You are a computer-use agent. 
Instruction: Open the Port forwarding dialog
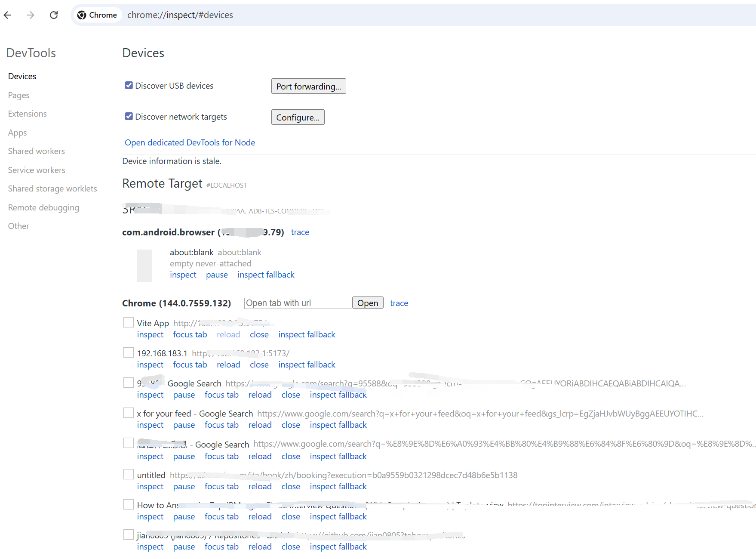tap(308, 86)
